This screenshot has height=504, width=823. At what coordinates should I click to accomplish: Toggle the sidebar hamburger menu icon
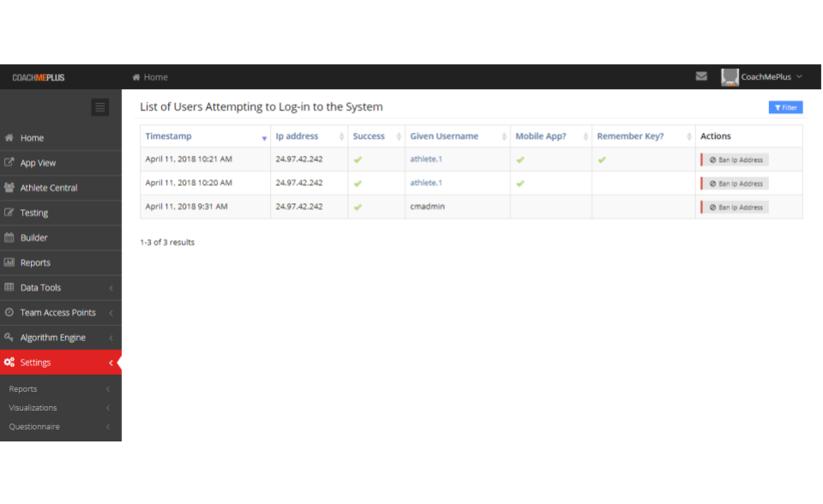click(99, 108)
